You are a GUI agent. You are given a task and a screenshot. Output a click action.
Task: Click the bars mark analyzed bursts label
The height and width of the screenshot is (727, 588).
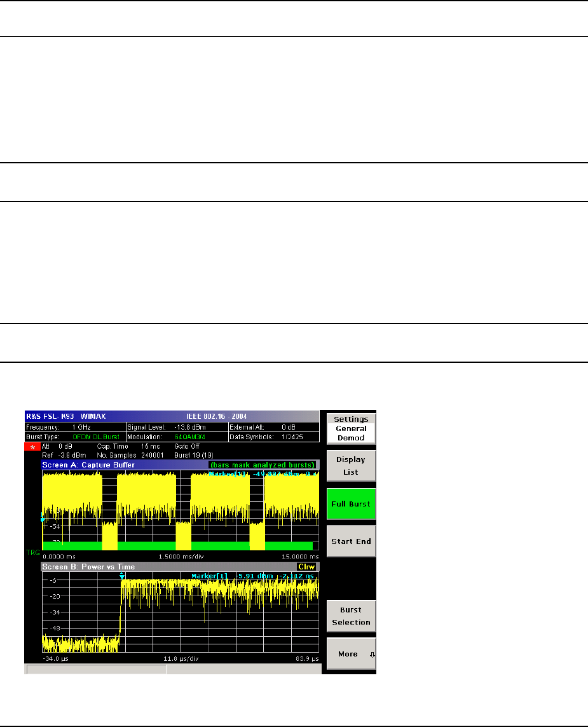click(263, 465)
